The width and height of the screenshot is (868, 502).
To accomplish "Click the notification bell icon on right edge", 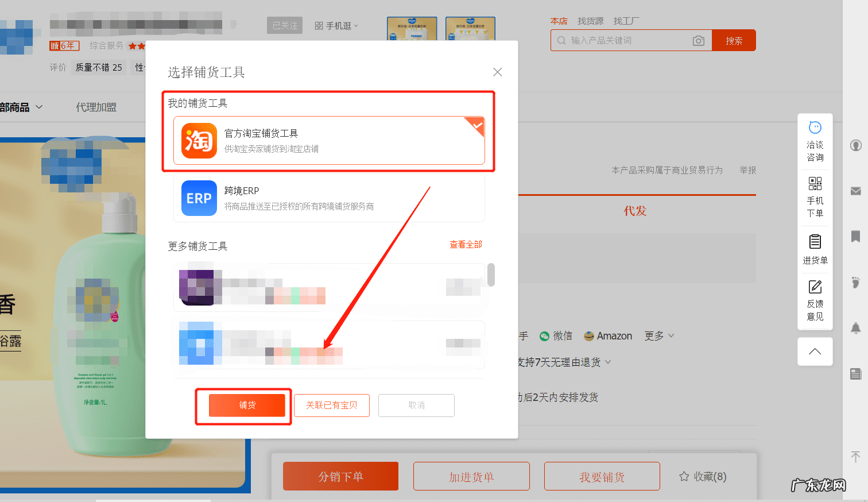I will click(855, 327).
